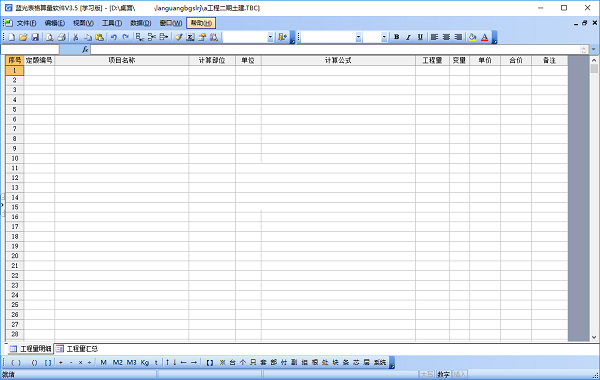This screenshot has height=380, width=600.
Task: Click the binoculars find icon
Action: pyautogui.click(x=214, y=37)
